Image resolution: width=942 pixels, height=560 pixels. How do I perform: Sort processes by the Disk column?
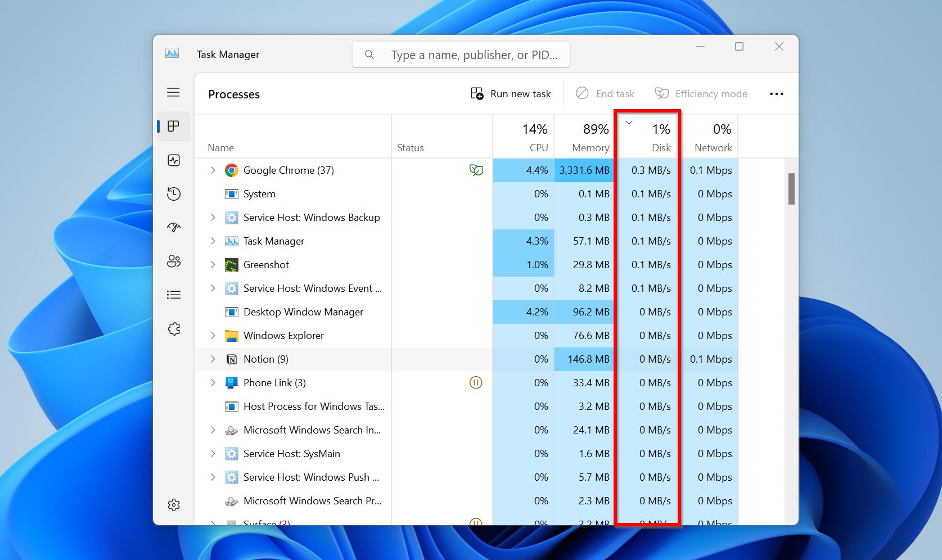647,137
